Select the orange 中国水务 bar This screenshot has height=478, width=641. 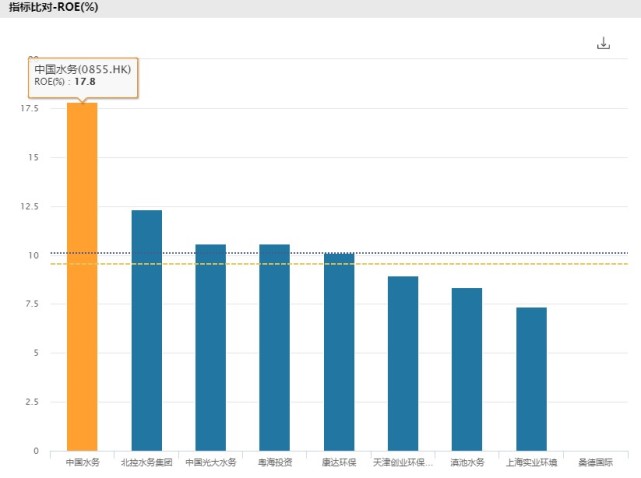click(x=82, y=277)
